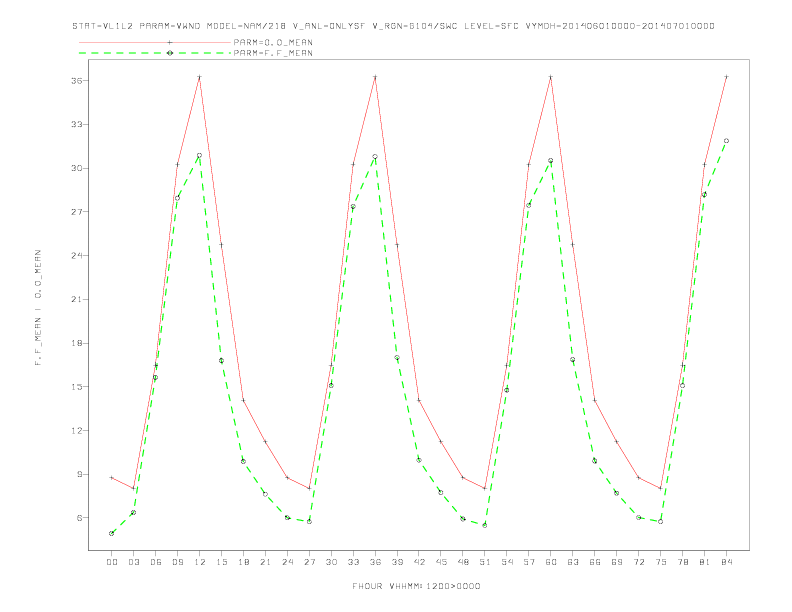Click x-axis forecast hour label 18
Viewport: 792px width, 612px height.
pos(243,562)
